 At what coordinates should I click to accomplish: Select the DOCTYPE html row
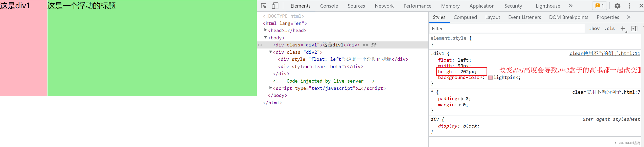283,16
